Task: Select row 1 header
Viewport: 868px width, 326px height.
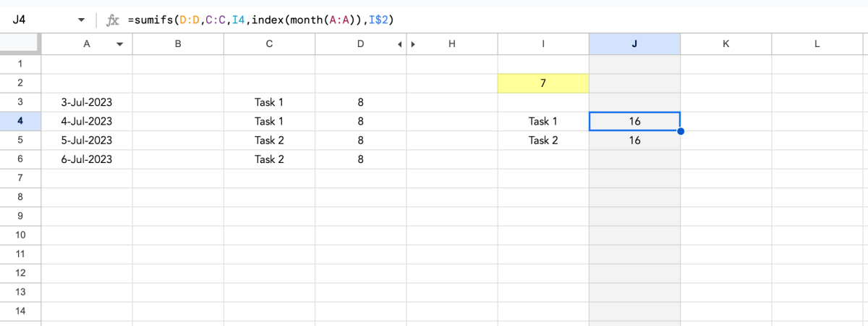Action: tap(20, 64)
